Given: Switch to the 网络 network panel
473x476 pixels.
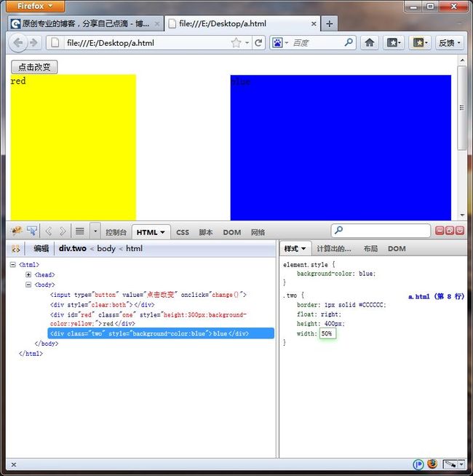Looking at the screenshot, I should tap(258, 232).
